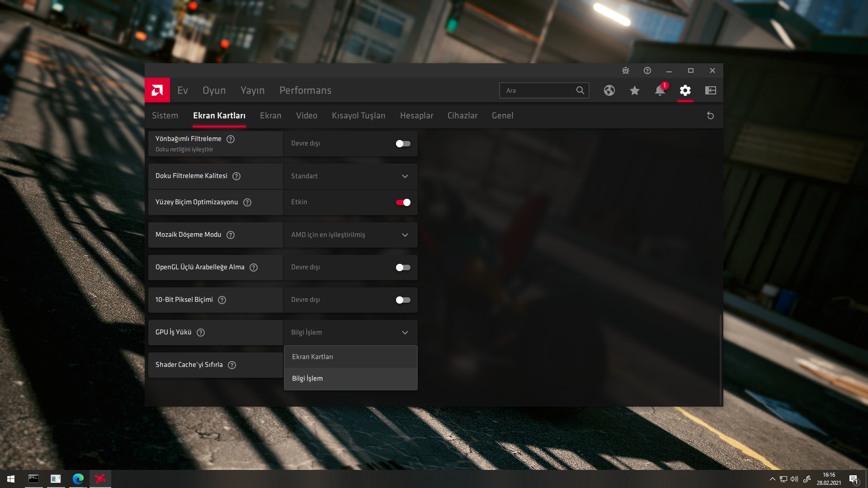Open the web browser globe icon
The width and height of the screenshot is (868, 488).
point(609,90)
